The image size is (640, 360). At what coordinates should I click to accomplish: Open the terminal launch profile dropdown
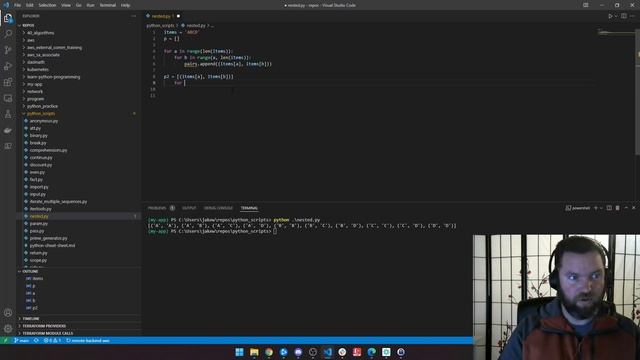coord(601,208)
